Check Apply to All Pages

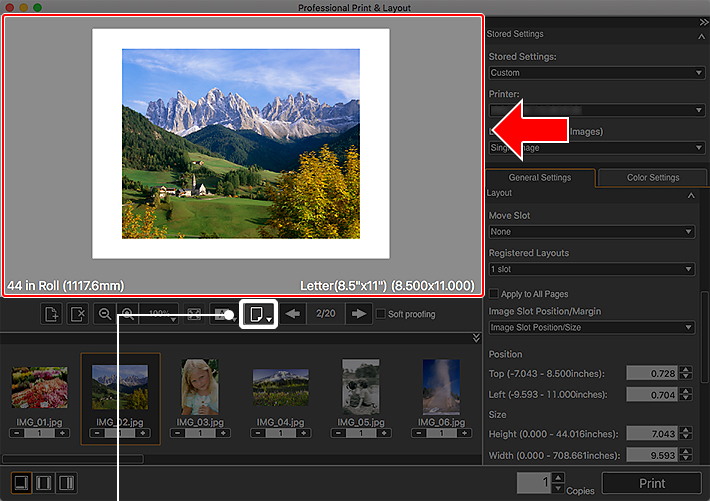494,292
